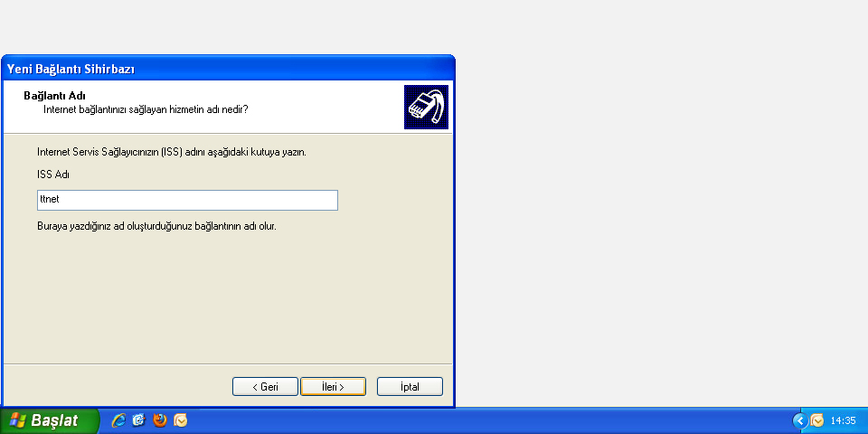Click the Windows flag logo on Başlat
868x434 pixels.
[x=17, y=420]
